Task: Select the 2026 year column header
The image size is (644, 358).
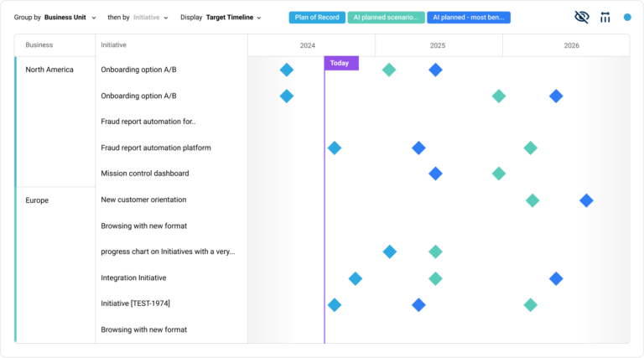Action: coord(571,45)
